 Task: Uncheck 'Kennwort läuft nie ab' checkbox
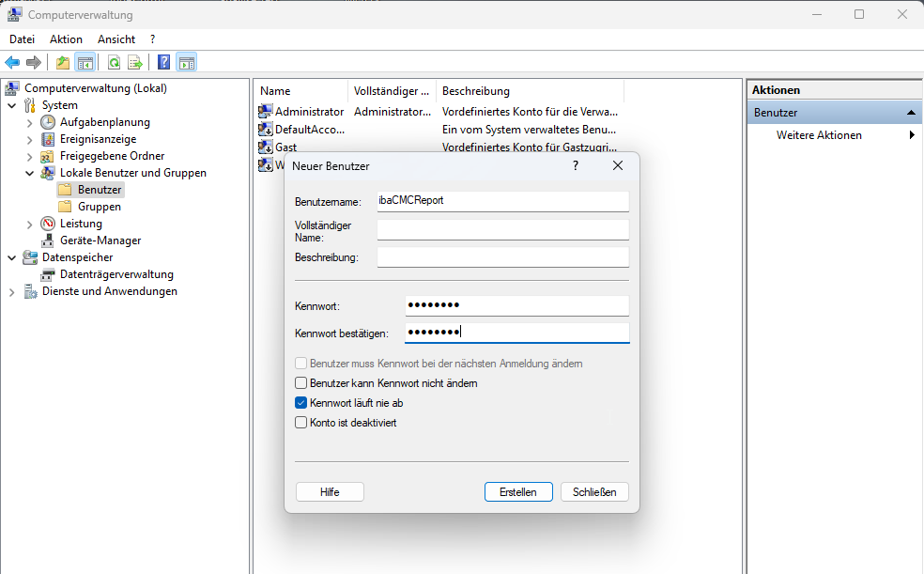coord(301,402)
